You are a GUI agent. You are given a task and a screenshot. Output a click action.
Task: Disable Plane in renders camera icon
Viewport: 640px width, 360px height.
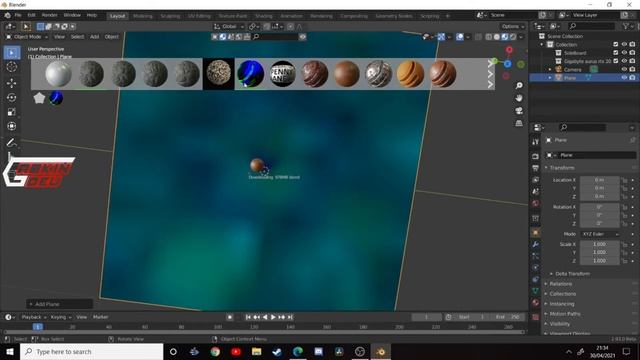632,78
